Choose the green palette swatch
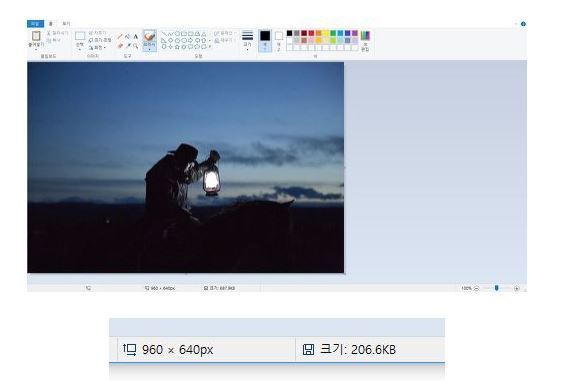 click(x=333, y=33)
